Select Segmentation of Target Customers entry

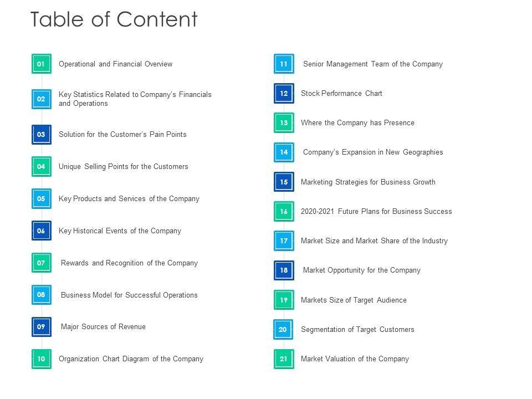pyautogui.click(x=357, y=330)
